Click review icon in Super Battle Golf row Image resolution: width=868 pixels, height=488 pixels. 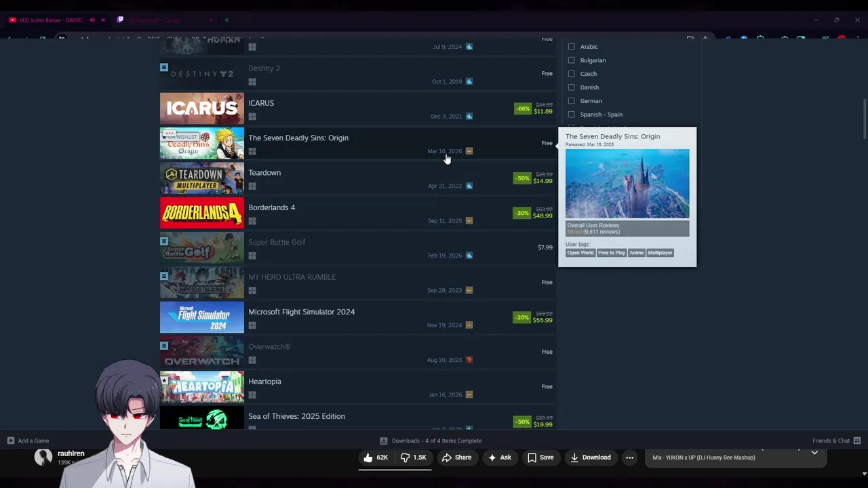point(469,256)
